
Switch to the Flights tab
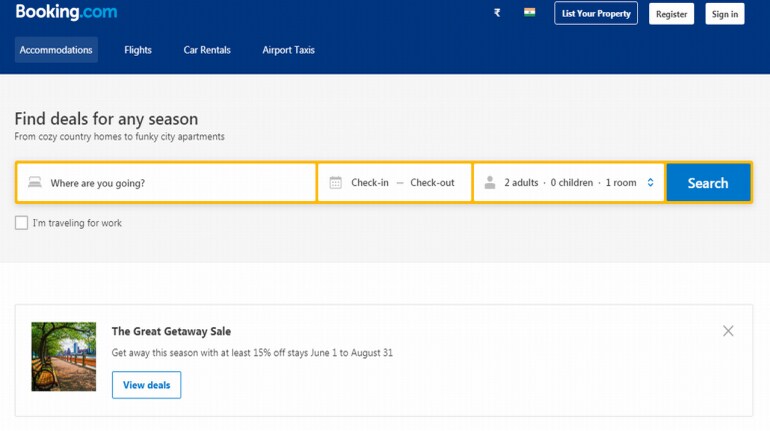(138, 50)
